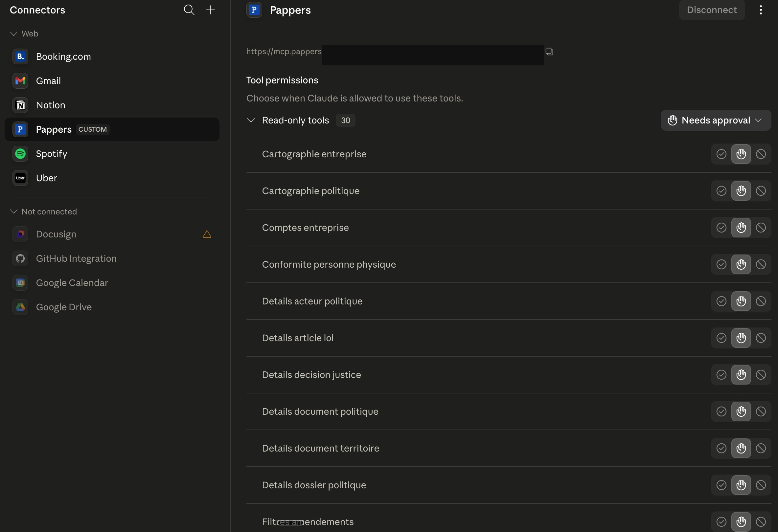Add a new connector with plus icon
The width and height of the screenshot is (778, 532).
click(210, 10)
